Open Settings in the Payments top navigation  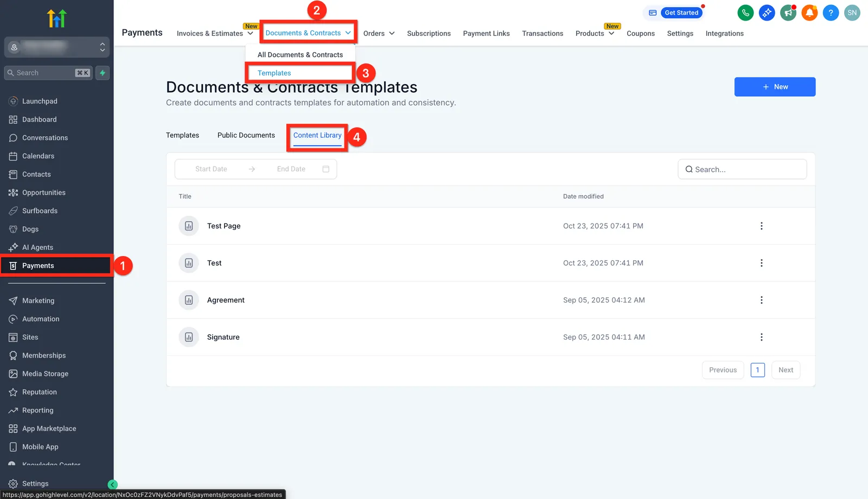(x=680, y=33)
